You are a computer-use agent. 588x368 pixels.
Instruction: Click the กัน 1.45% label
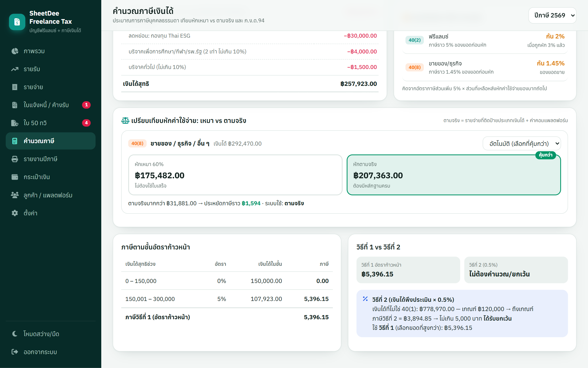click(550, 63)
